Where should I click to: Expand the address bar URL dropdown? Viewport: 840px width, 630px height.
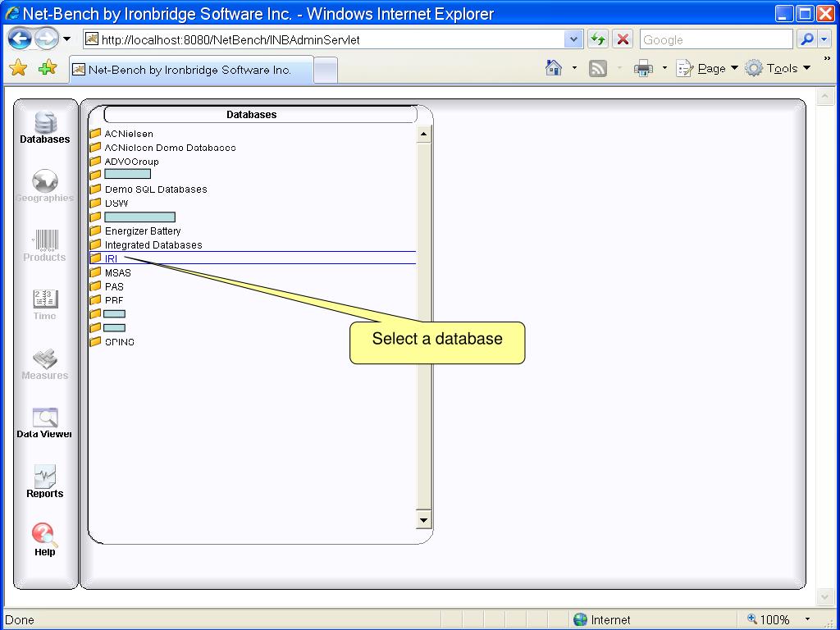coord(573,39)
